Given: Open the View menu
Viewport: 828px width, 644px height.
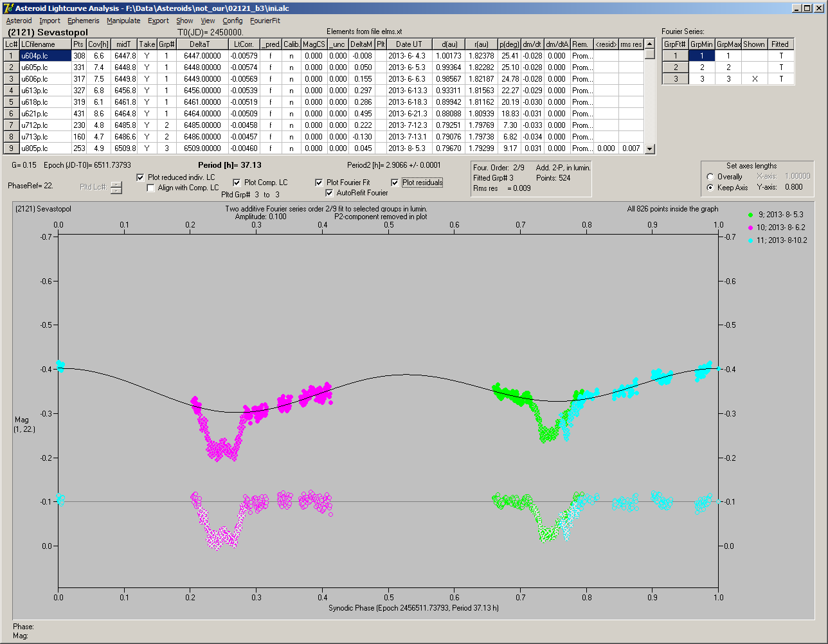Looking at the screenshot, I should pos(208,21).
